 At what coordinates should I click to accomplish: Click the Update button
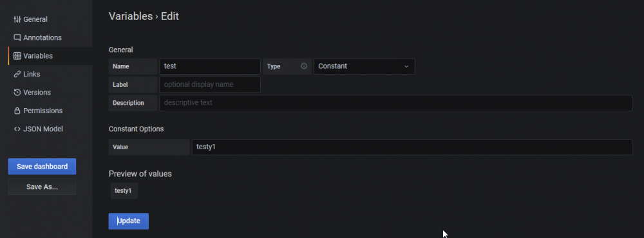point(129,221)
